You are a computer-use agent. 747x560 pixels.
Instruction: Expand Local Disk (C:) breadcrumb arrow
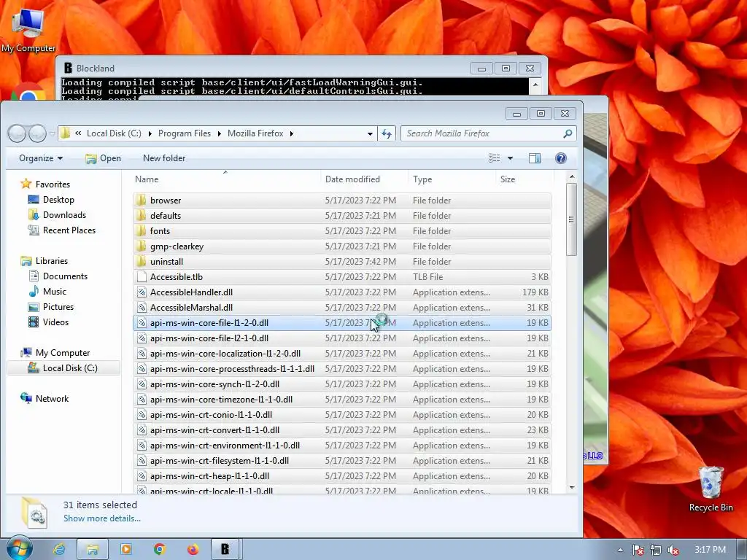pos(150,134)
